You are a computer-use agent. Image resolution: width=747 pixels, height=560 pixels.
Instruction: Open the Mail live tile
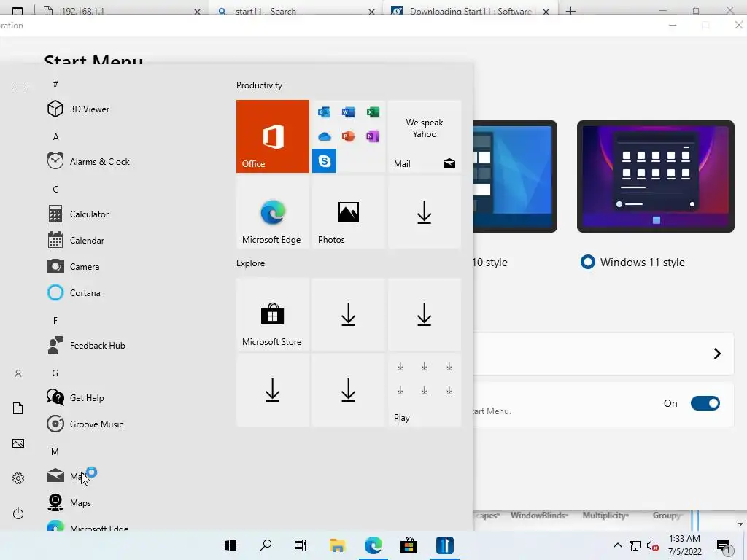pos(425,136)
